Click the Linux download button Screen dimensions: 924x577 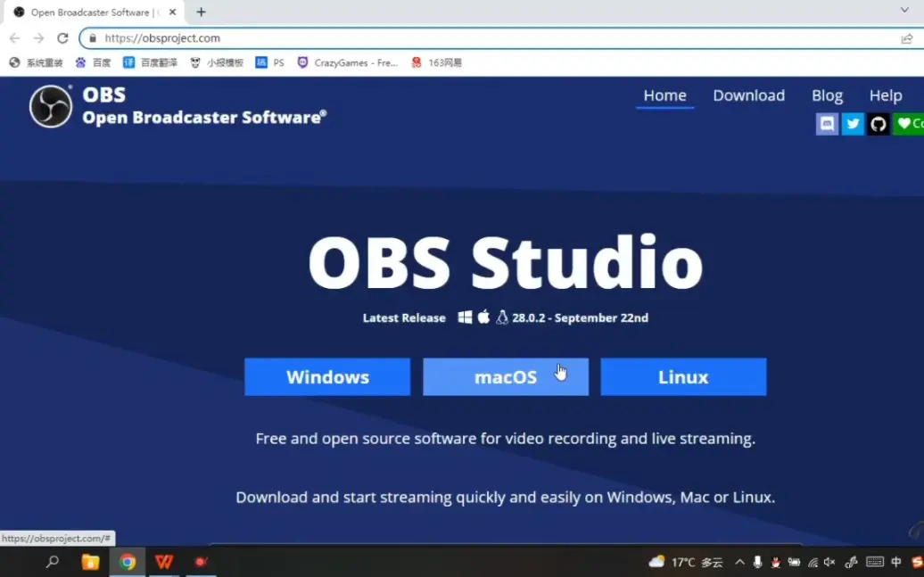[x=683, y=376]
